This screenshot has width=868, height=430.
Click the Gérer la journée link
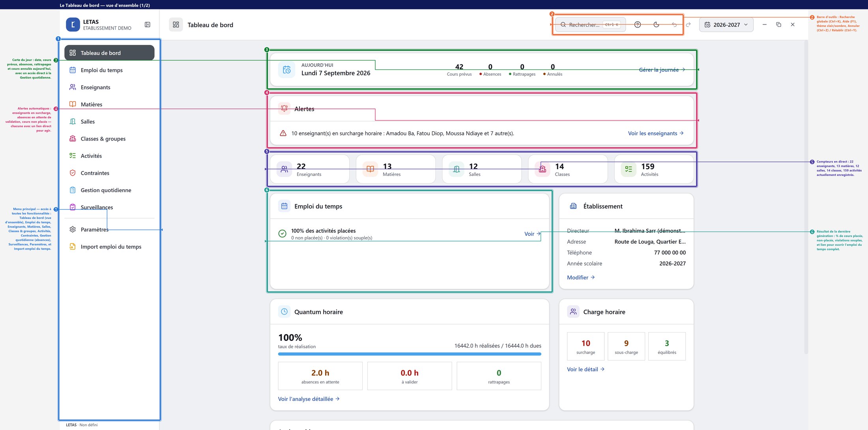coord(662,70)
